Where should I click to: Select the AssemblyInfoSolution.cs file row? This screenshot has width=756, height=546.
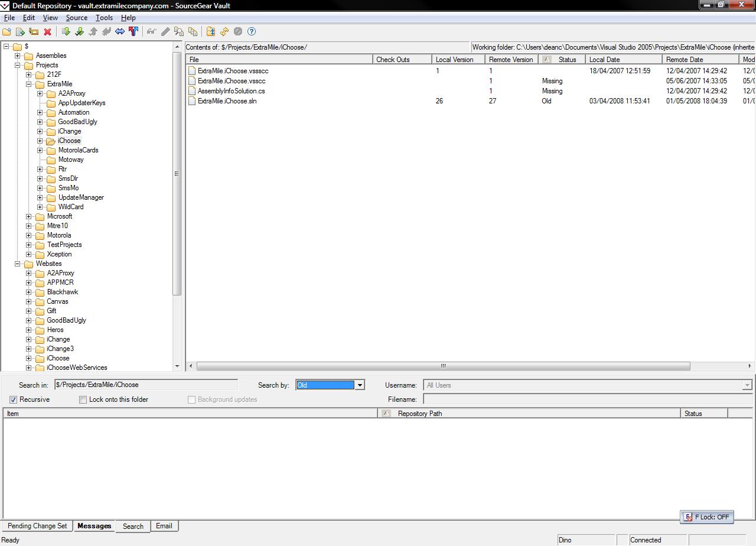pyautogui.click(x=471, y=91)
